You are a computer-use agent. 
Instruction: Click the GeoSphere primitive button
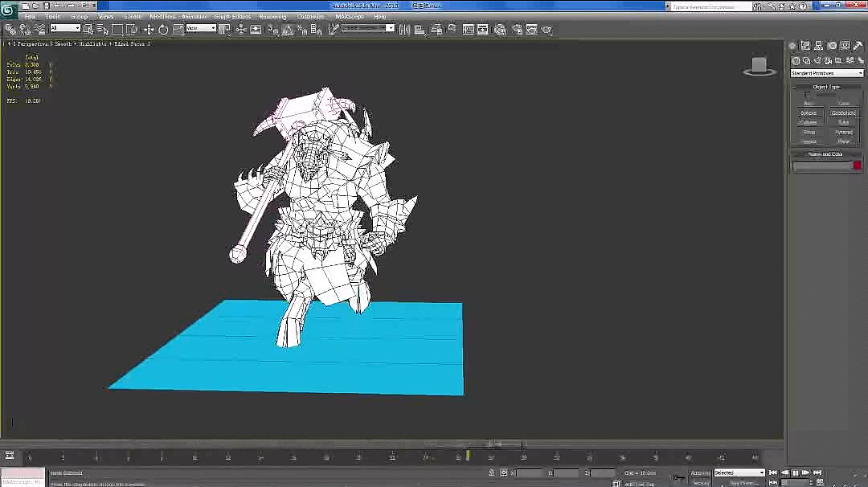coord(844,113)
